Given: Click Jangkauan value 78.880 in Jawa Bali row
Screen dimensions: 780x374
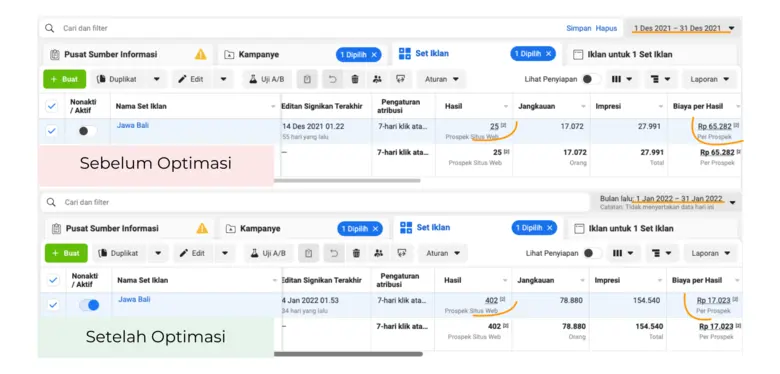Looking at the screenshot, I should point(572,300).
